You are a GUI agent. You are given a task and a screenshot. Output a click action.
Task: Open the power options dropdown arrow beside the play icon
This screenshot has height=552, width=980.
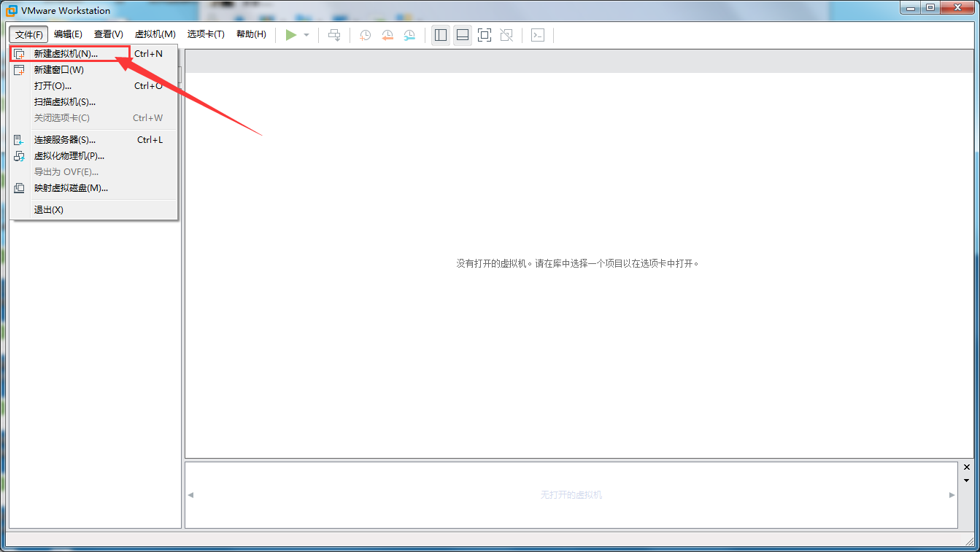click(306, 35)
